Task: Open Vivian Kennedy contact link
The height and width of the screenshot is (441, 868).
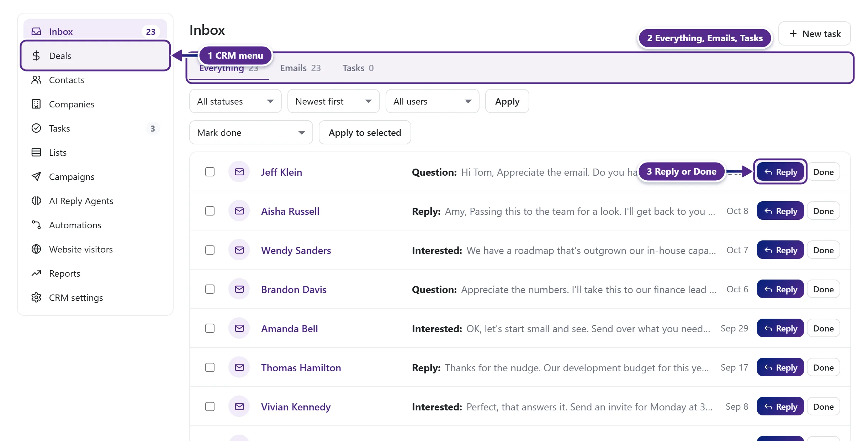Action: (296, 407)
